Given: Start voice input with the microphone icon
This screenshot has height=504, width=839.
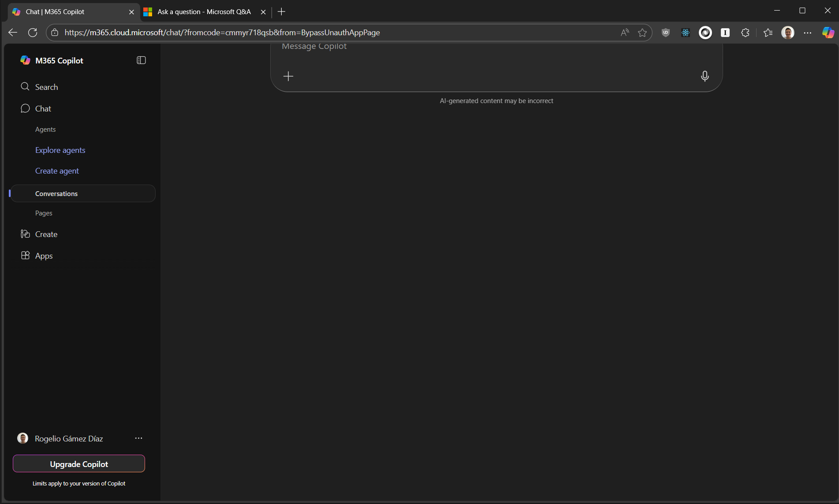Looking at the screenshot, I should point(705,76).
